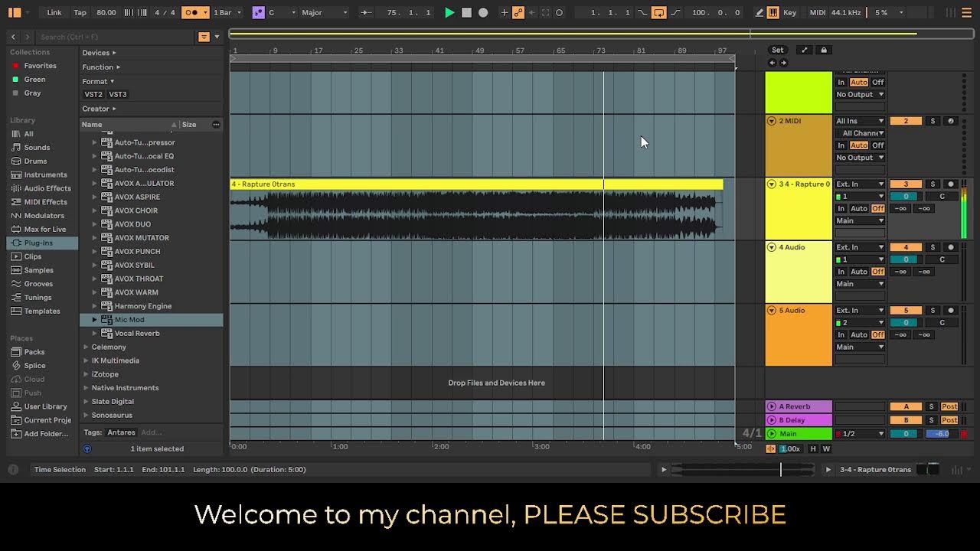The image size is (980, 551).
Task: Click browser back arrow
Action: pyautogui.click(x=13, y=37)
